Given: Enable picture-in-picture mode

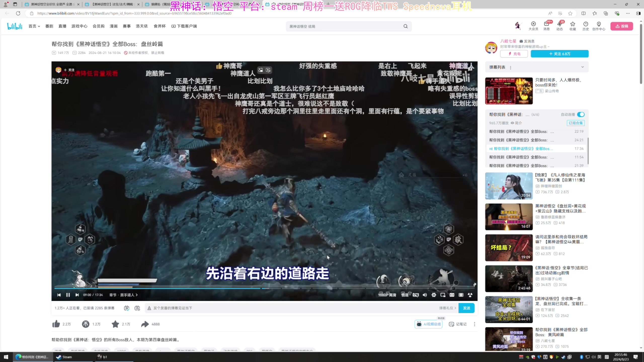Looking at the screenshot, I should click(x=443, y=295).
